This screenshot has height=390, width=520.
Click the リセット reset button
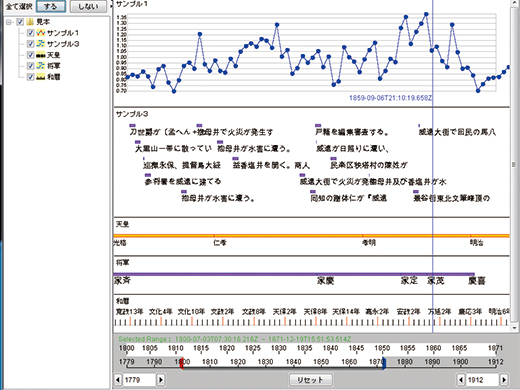pyautogui.click(x=310, y=380)
